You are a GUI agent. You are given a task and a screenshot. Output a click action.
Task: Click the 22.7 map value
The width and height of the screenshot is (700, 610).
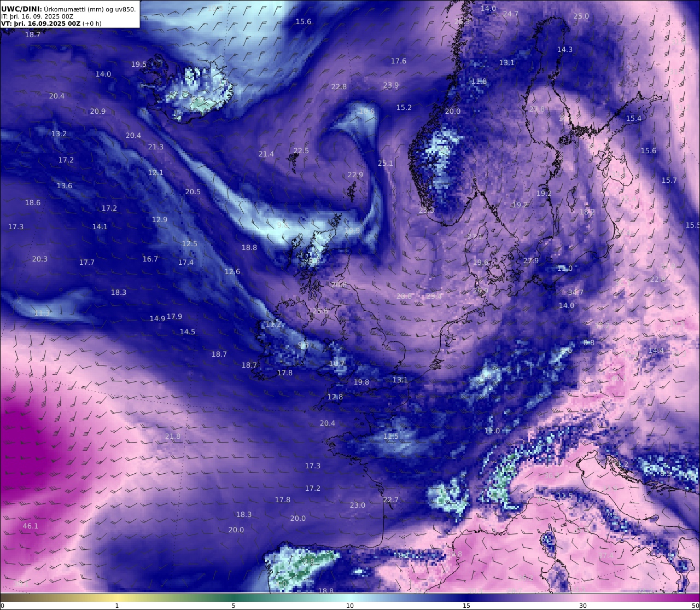pyautogui.click(x=391, y=500)
